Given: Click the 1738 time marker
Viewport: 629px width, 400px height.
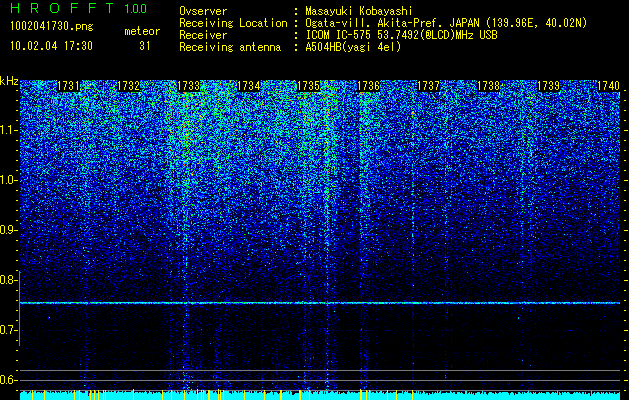Looking at the screenshot, I should (x=489, y=86).
